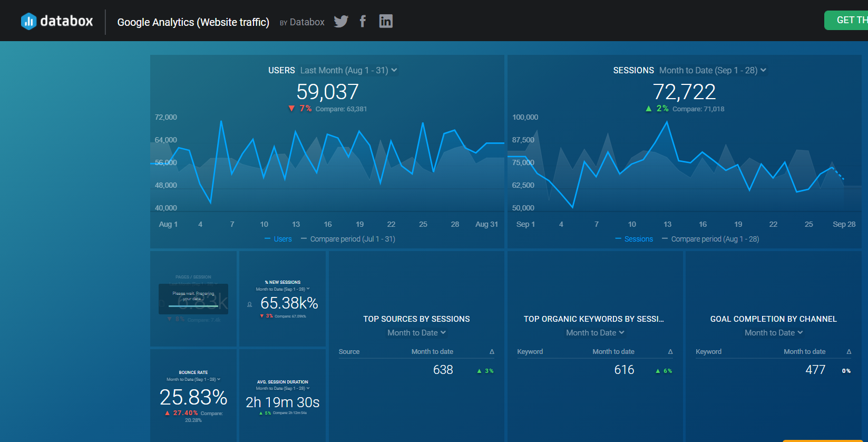The height and width of the screenshot is (442, 868).
Task: Click the green GET TH button
Action: point(846,20)
